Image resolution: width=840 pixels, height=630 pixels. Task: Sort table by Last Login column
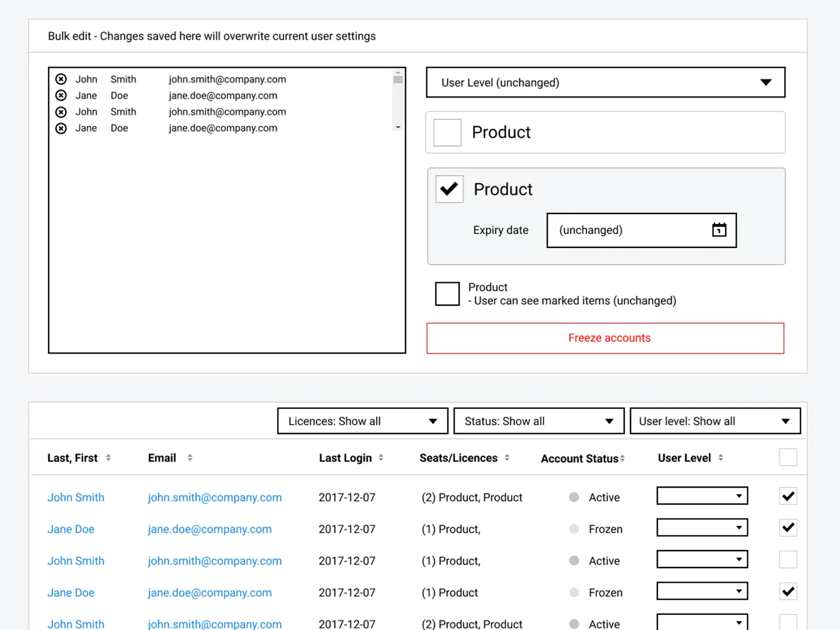point(381,458)
